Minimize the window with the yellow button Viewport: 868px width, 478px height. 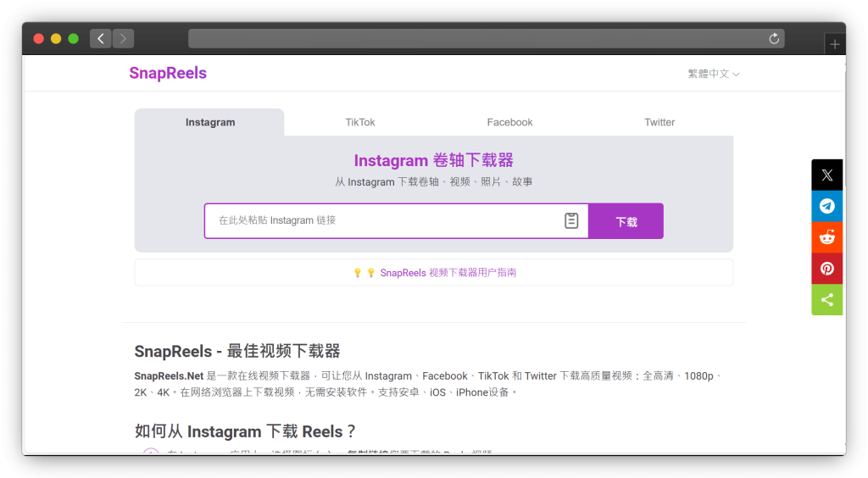pyautogui.click(x=56, y=39)
